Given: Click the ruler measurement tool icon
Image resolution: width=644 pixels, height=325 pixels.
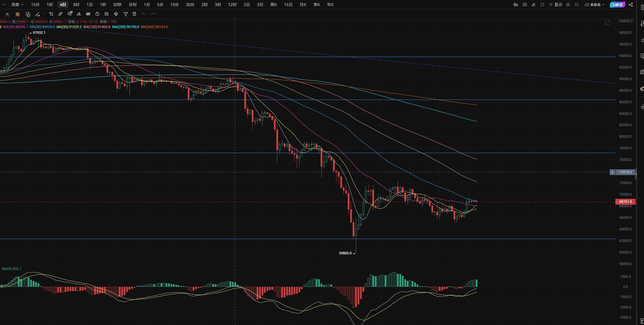Looking at the screenshot, I should click(x=60, y=14).
